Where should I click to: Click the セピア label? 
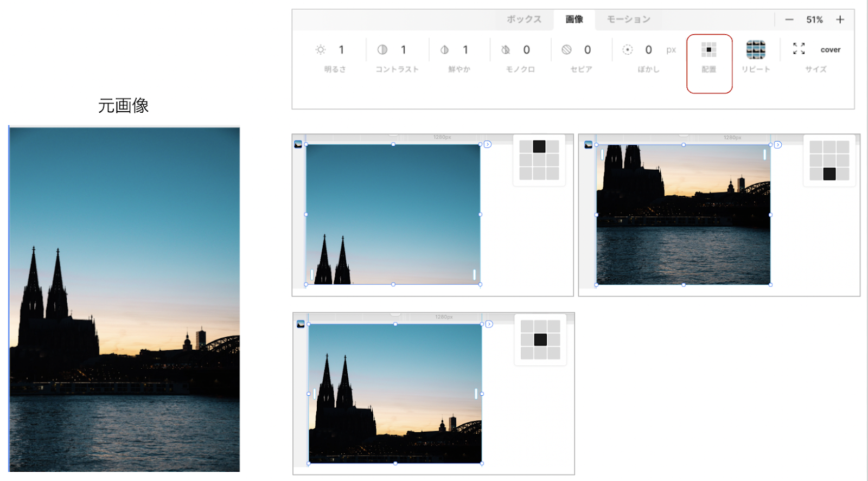(x=582, y=69)
